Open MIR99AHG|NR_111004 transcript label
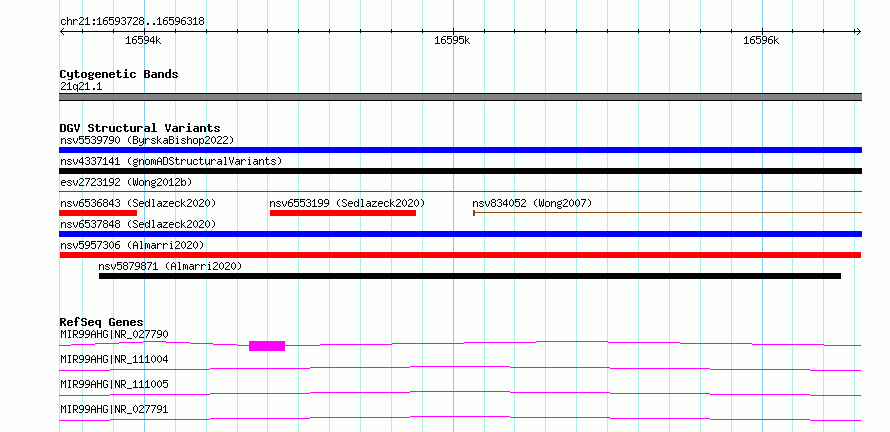The image size is (890, 432). tap(114, 359)
